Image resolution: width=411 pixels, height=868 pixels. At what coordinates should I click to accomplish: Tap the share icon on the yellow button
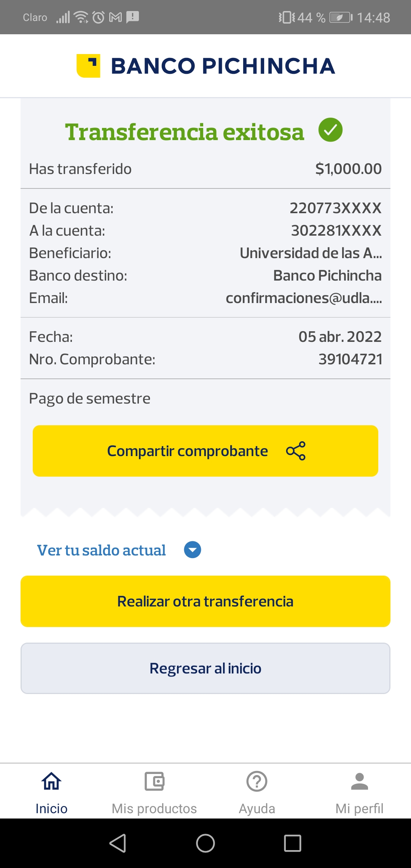[x=296, y=451]
